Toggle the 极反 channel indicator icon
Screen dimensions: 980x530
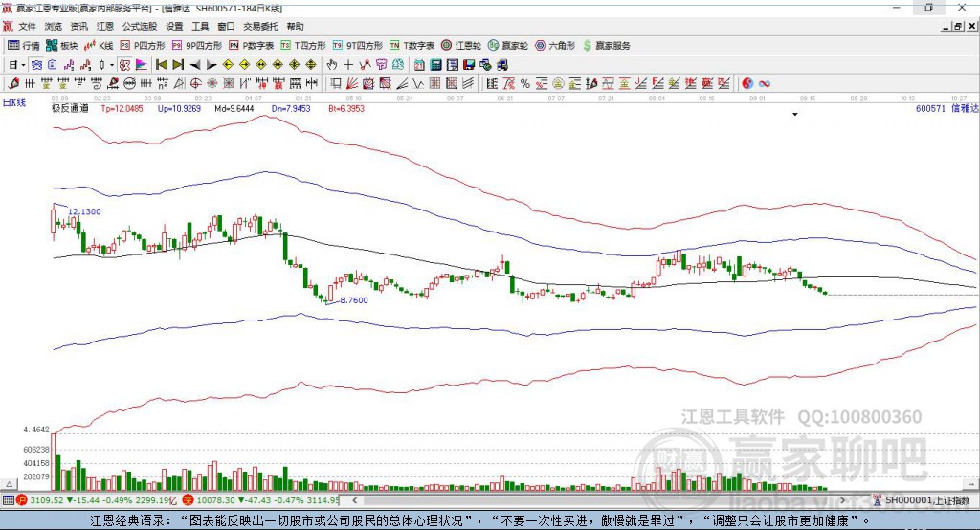tap(124, 65)
